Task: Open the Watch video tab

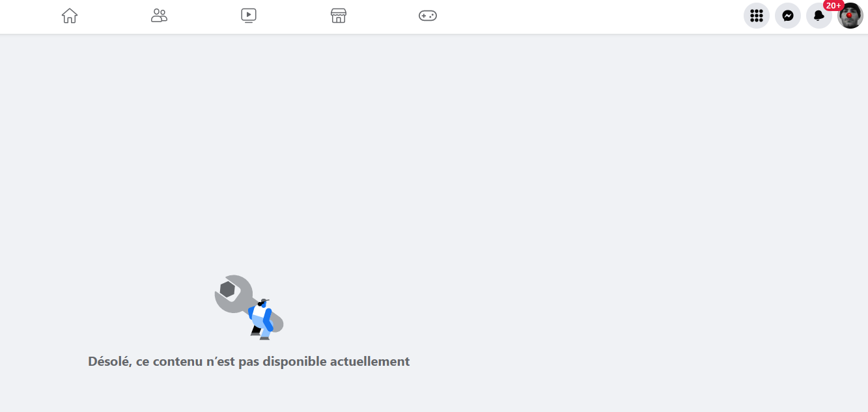Action: tap(249, 16)
